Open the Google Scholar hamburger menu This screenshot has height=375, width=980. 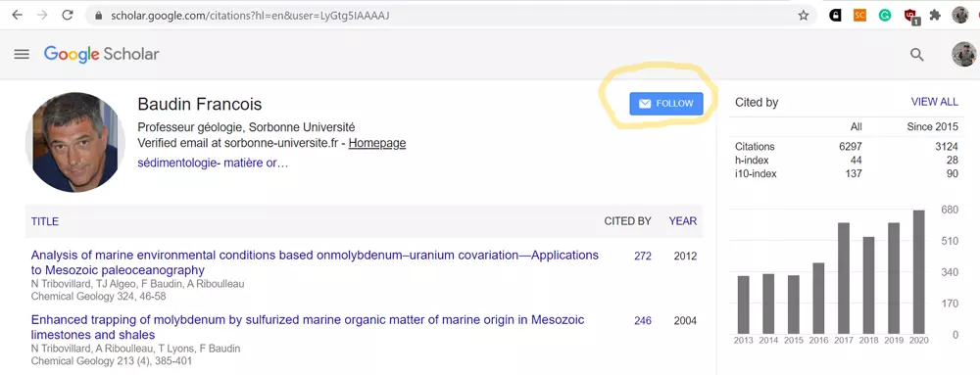[x=22, y=54]
